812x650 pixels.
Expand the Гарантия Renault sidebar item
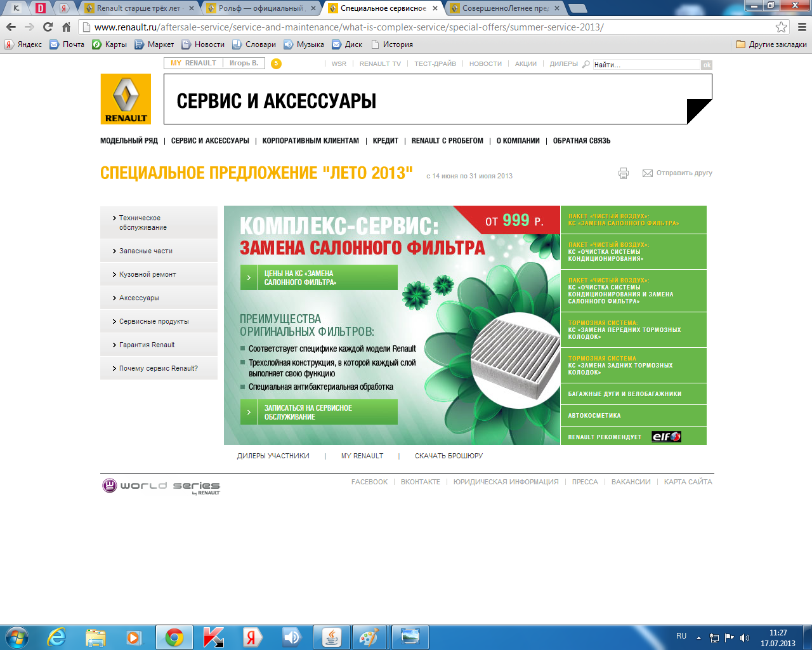tap(159, 345)
